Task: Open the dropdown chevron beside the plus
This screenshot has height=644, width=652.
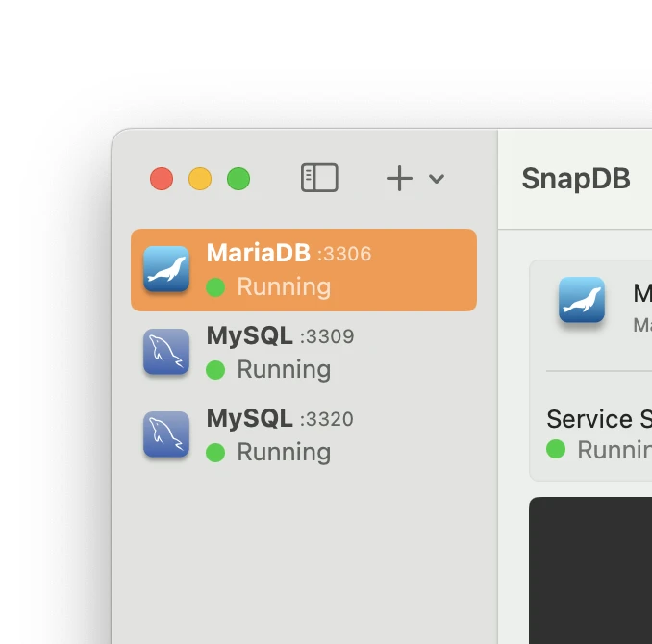Action: pyautogui.click(x=437, y=179)
